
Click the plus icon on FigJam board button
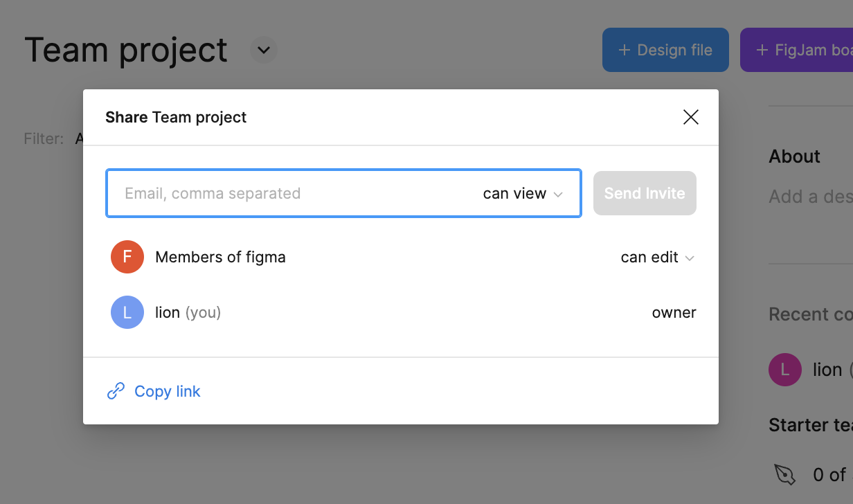tap(762, 50)
